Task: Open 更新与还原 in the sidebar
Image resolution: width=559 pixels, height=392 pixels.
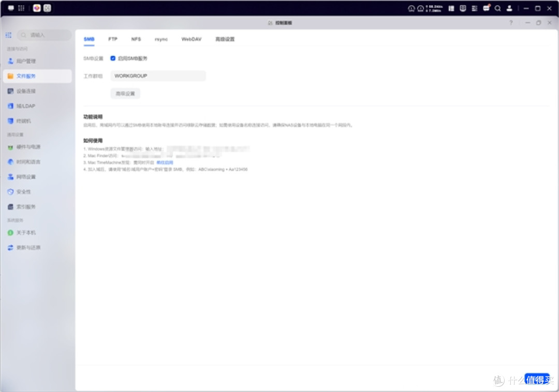Action: click(x=37, y=248)
